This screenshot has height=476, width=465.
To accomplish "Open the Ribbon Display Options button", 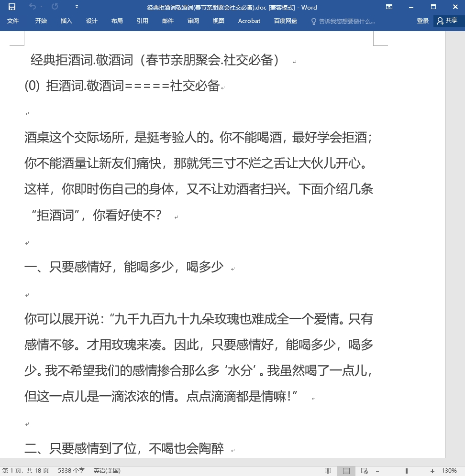I will (x=389, y=7).
